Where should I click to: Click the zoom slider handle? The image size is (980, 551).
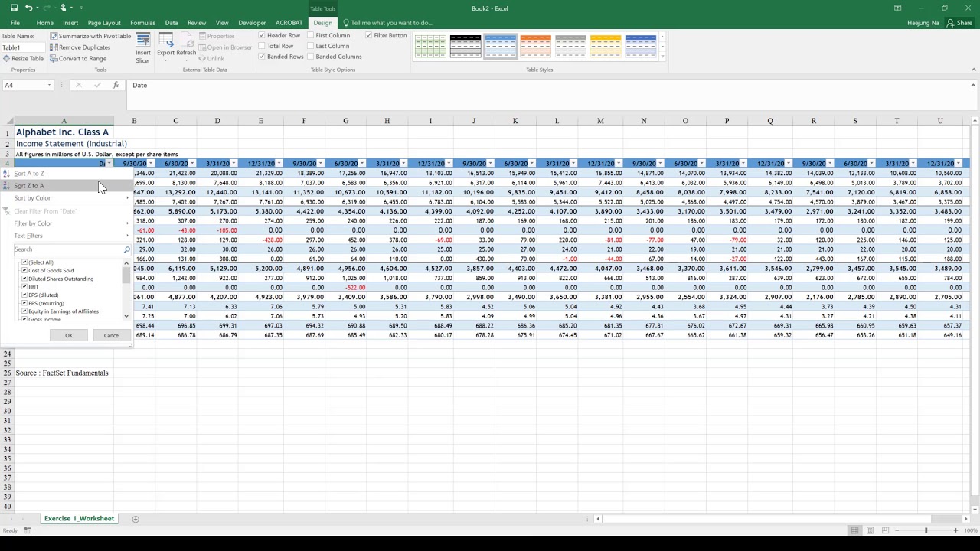pyautogui.click(x=926, y=530)
